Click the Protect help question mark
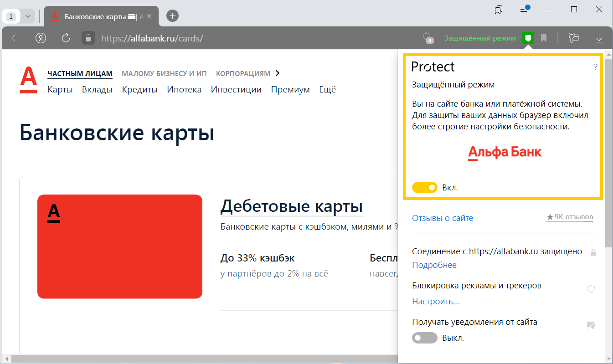 (x=595, y=67)
